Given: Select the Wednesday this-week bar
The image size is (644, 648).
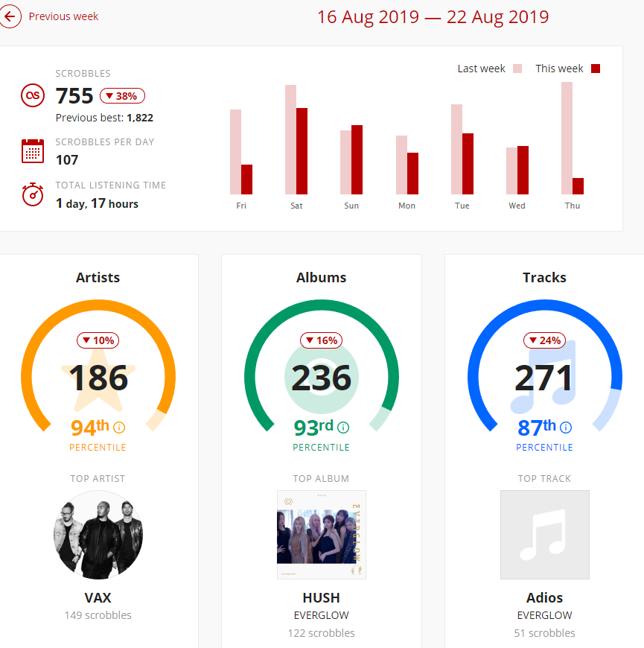Looking at the screenshot, I should 523,170.
